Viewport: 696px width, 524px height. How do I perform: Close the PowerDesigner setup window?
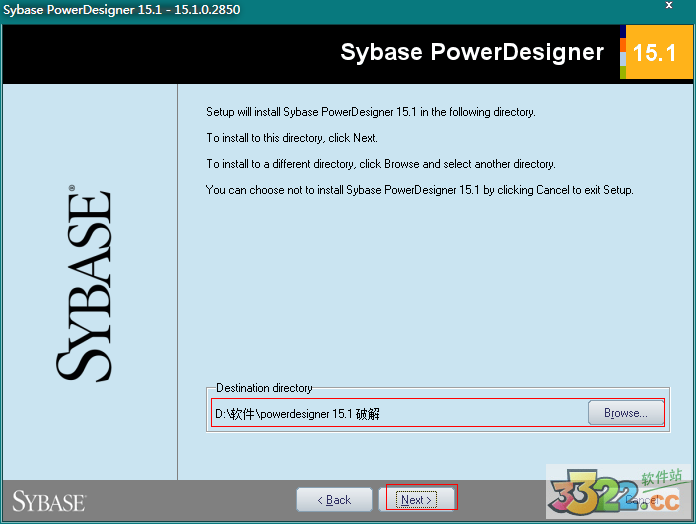click(669, 5)
